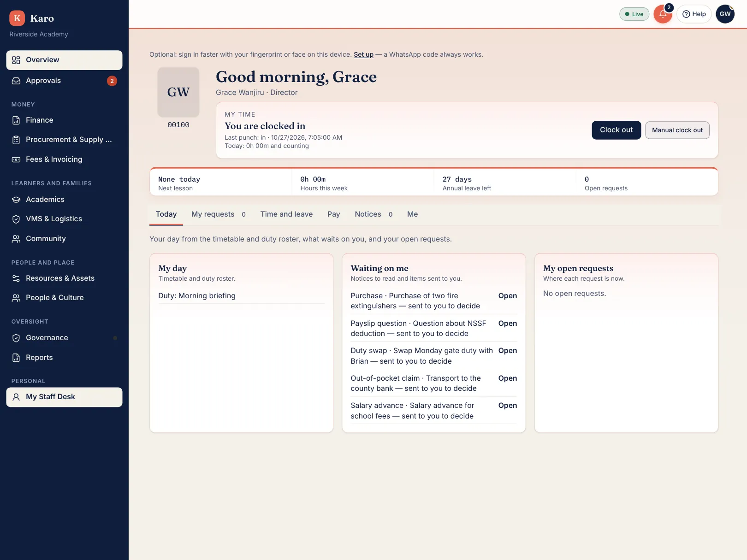Click the Annual leave left stat
747x560 pixels.
point(504,183)
